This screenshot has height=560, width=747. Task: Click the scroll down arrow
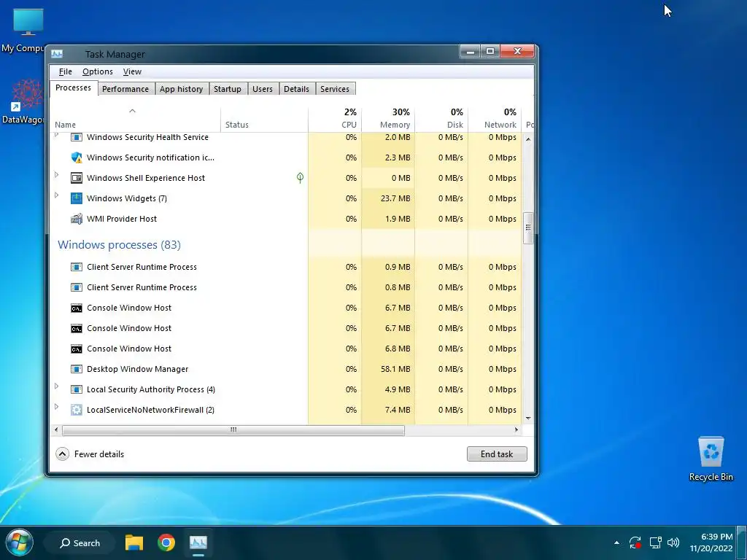[x=528, y=418]
